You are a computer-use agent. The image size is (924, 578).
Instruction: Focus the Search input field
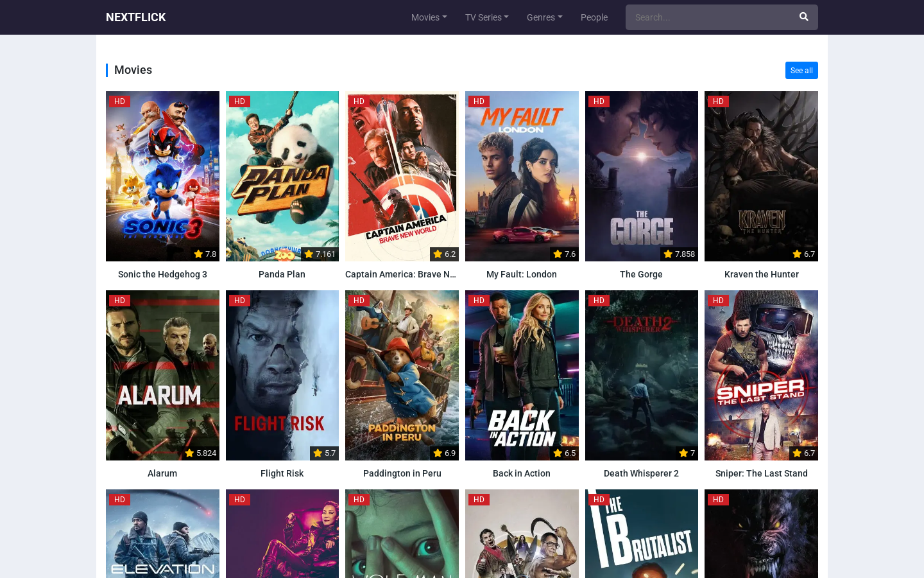coord(708,17)
